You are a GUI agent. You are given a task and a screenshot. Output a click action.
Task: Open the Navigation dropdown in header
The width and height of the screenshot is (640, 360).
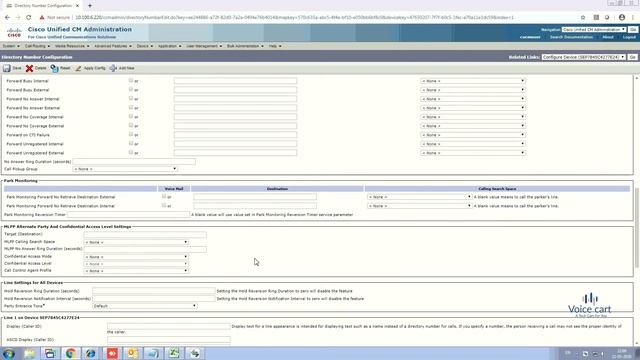[x=594, y=29]
